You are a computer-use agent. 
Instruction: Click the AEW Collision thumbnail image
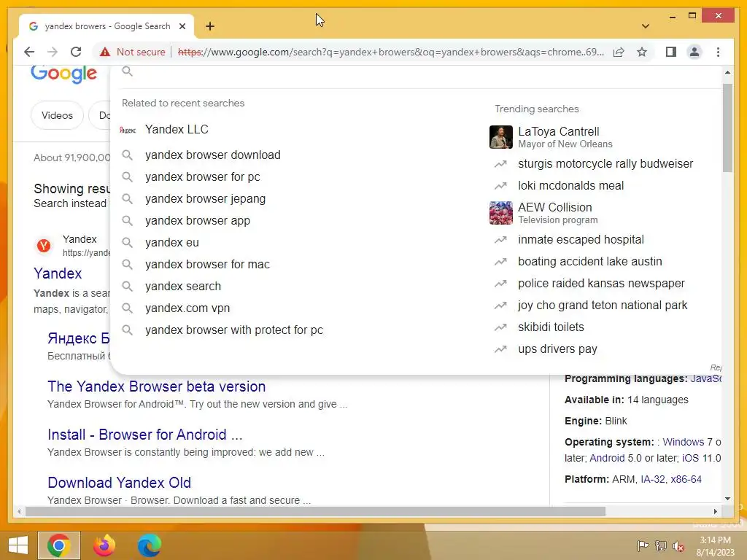click(500, 213)
